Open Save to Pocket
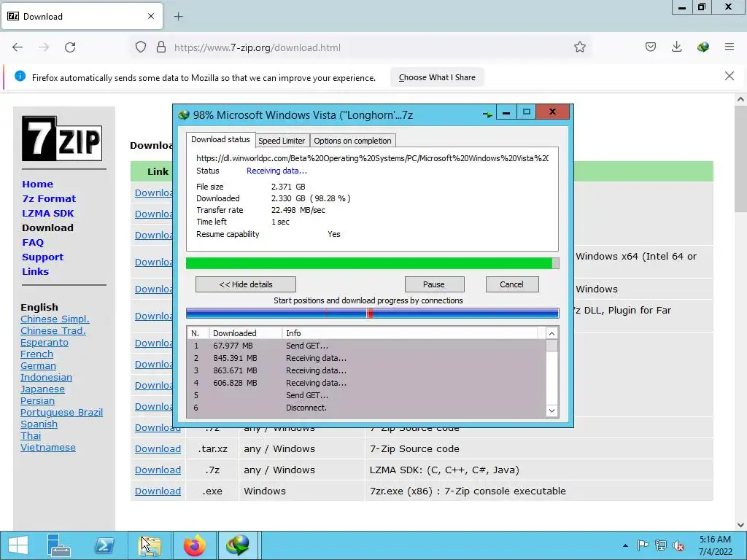Viewport: 747px width, 560px height. [x=651, y=47]
